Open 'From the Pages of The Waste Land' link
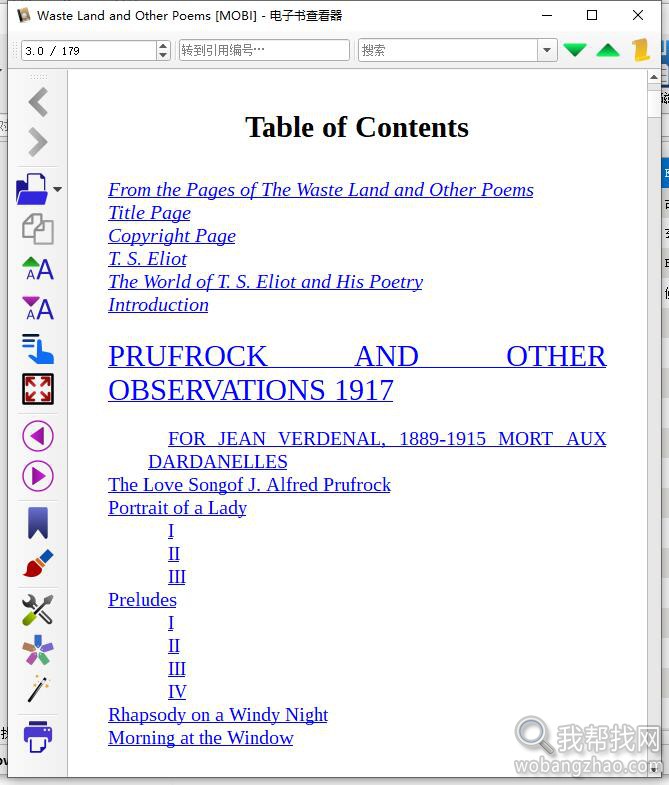Image resolution: width=669 pixels, height=785 pixels. pos(321,190)
